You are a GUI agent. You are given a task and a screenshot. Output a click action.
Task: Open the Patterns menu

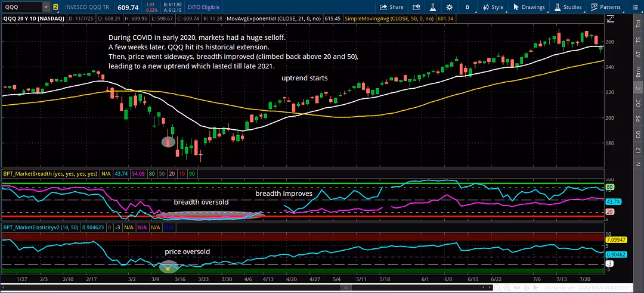pos(606,7)
